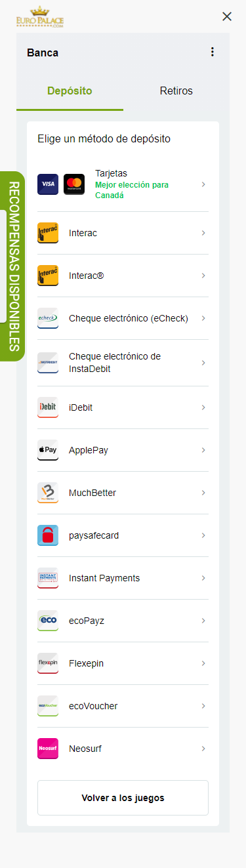This screenshot has height=868, width=246.
Task: Click the paysafecard lock icon
Action: click(x=48, y=535)
